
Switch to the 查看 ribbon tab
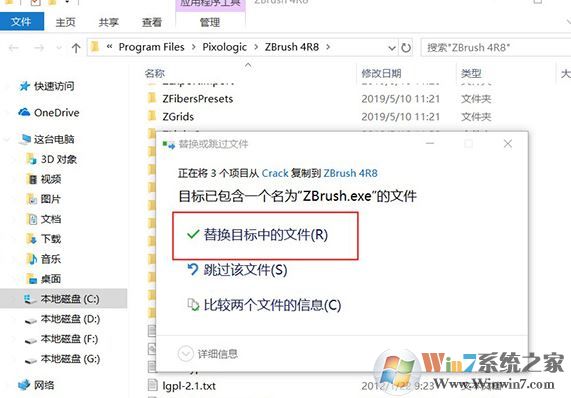pos(151,22)
